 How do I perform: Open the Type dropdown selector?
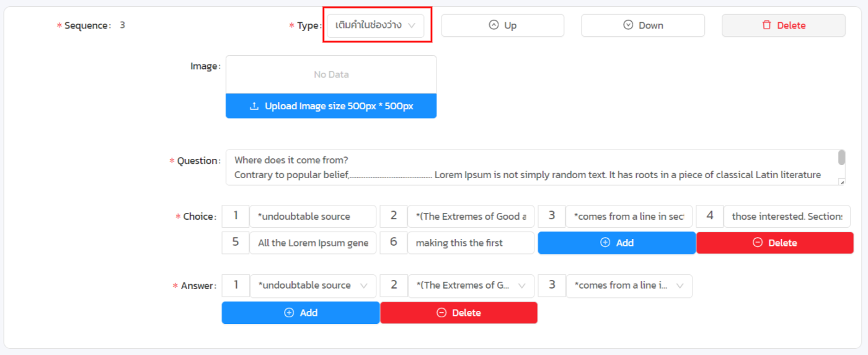[x=376, y=25]
